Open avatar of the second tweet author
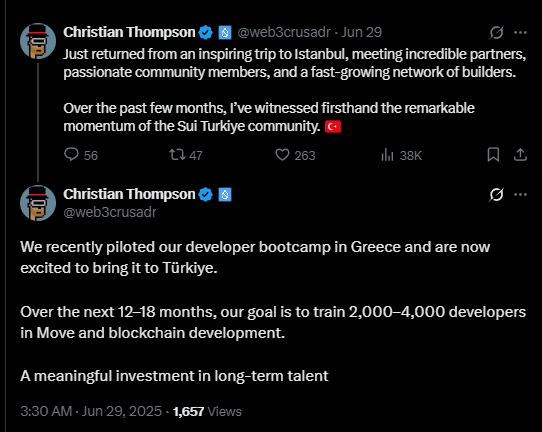 [x=38, y=203]
